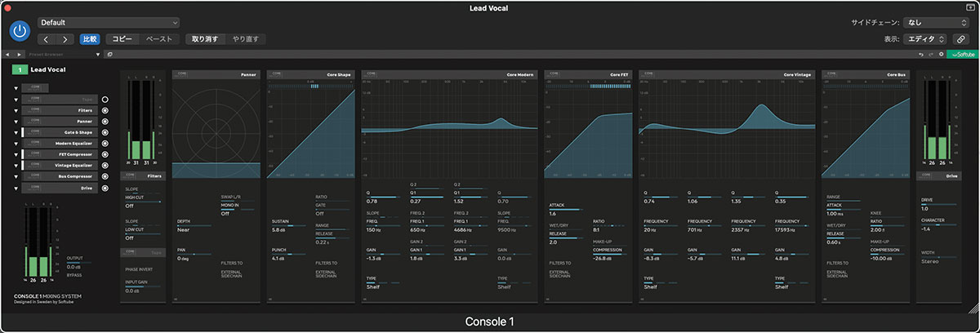
Task: Click the link icon beside the view selector
Action: click(961, 38)
